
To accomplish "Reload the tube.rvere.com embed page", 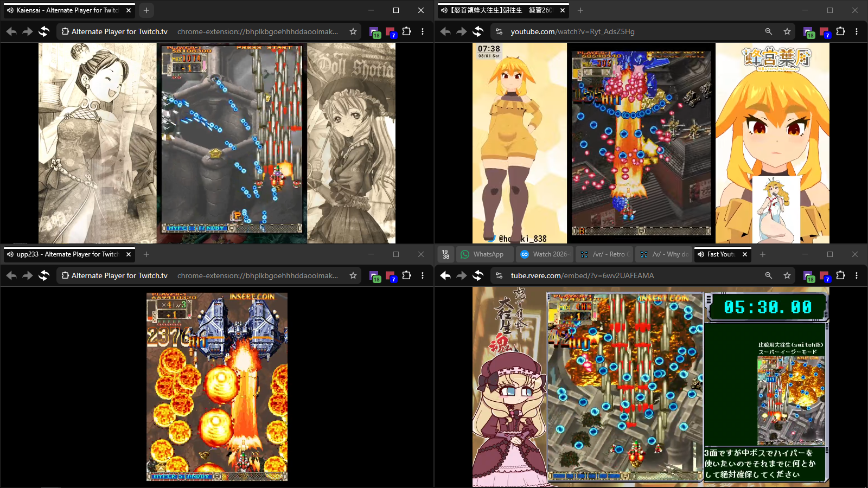I will [x=478, y=275].
